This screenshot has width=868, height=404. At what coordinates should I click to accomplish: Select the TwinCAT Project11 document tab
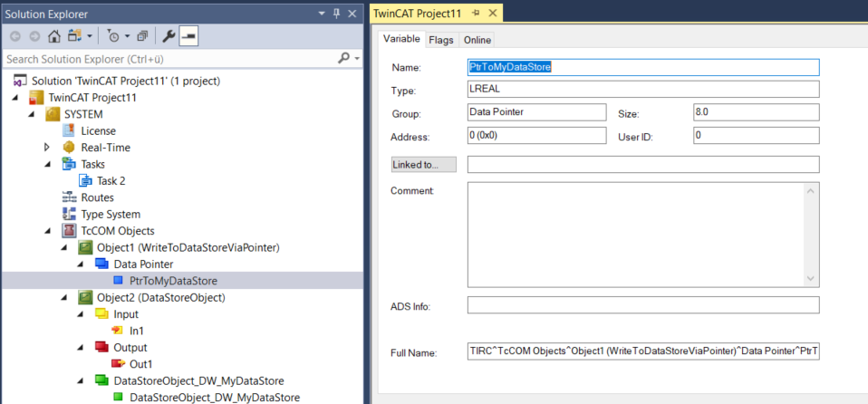point(418,14)
